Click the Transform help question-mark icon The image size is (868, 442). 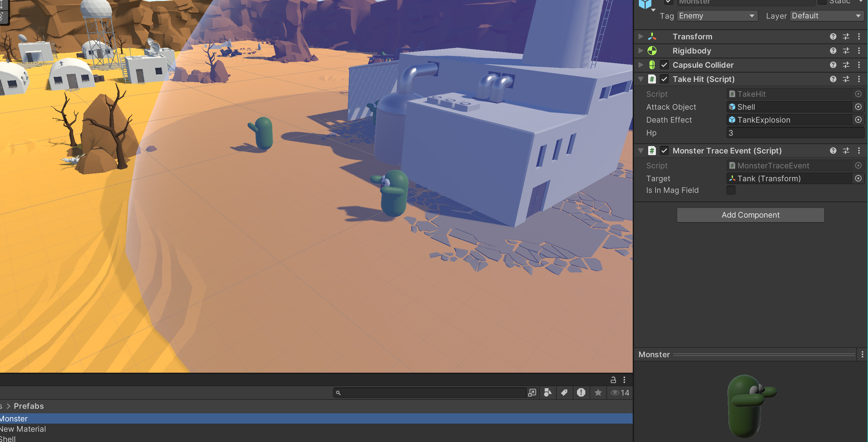coord(833,36)
